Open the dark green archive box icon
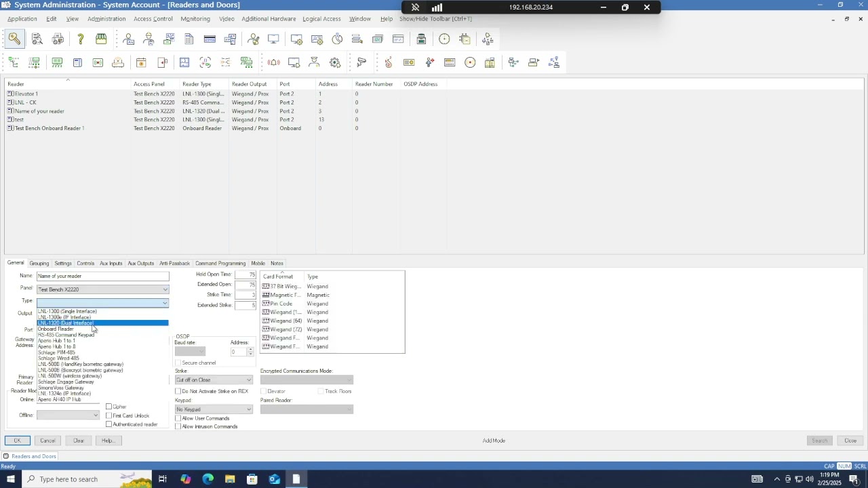The height and width of the screenshot is (488, 868). pyautogui.click(x=421, y=39)
